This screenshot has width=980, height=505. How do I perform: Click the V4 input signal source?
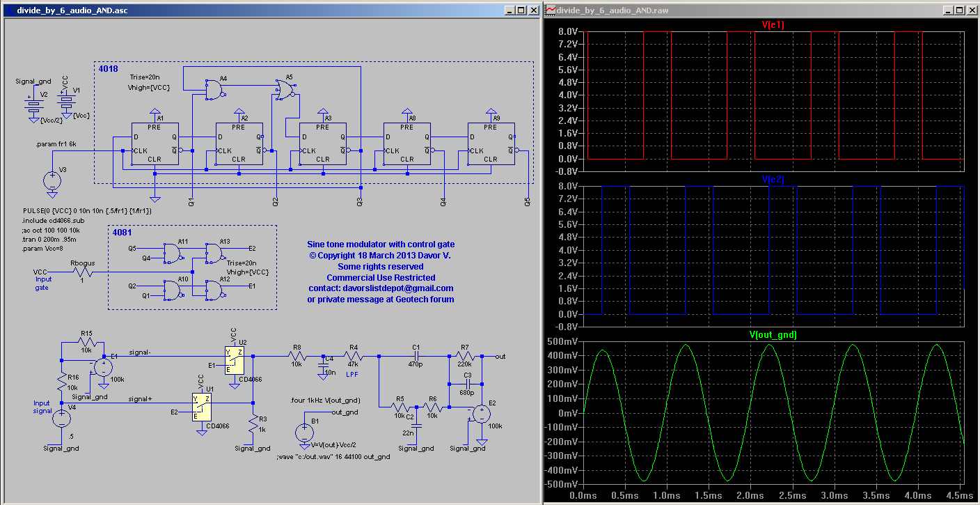[x=62, y=419]
